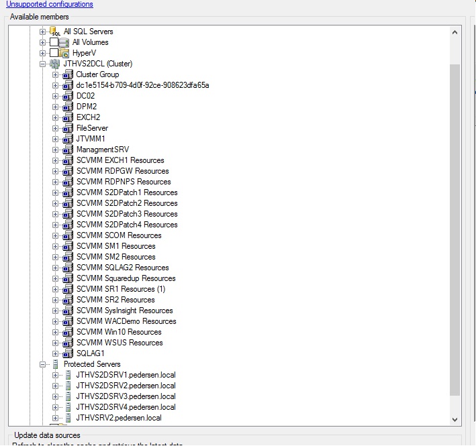Expand the JTHVS2DSRV2.pedersen.local node
This screenshot has height=448, width=476.
pos(55,386)
